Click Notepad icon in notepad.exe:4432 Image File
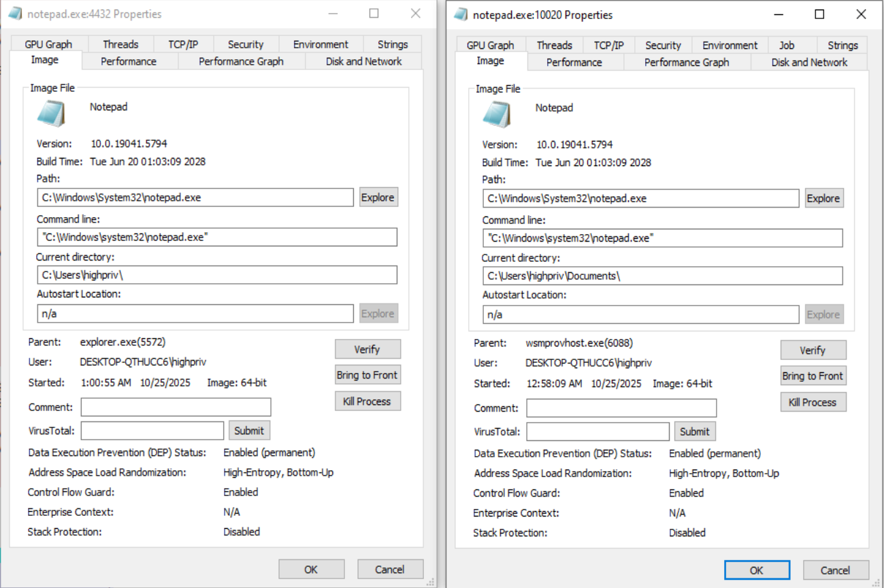Viewport: 884px width, 588px height. (x=51, y=114)
